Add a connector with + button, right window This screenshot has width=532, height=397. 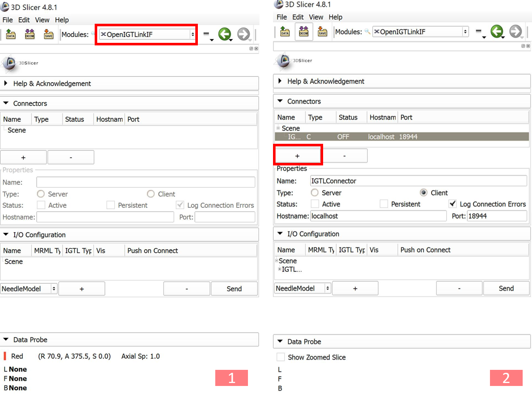(x=297, y=156)
